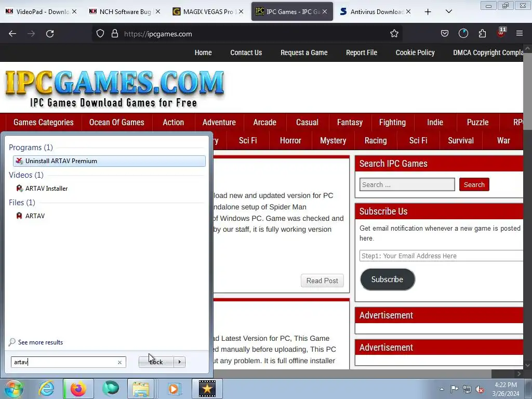Image resolution: width=532 pixels, height=399 pixels.
Task: Open the Action category
Action: tap(174, 122)
